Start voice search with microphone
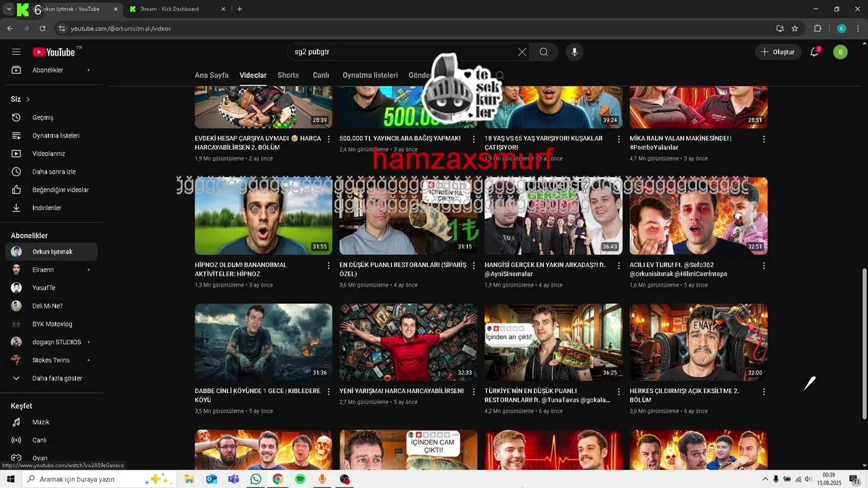This screenshot has width=868, height=488. [x=574, y=52]
